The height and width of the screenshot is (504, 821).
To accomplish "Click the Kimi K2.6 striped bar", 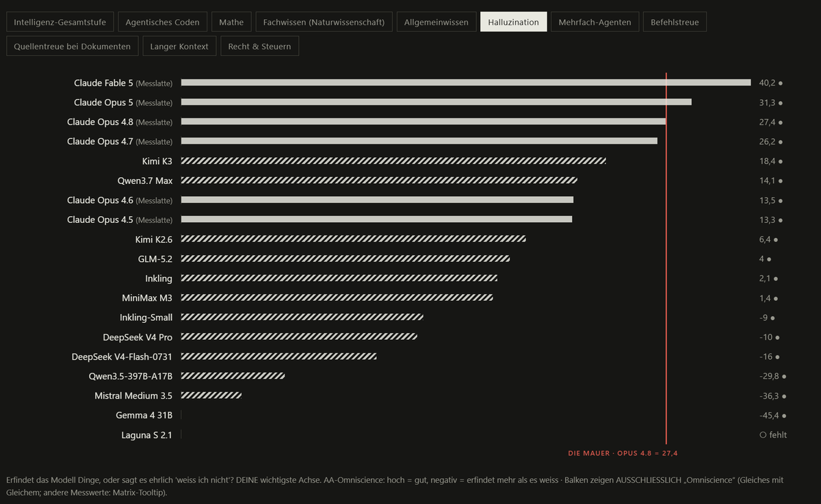I will (353, 239).
